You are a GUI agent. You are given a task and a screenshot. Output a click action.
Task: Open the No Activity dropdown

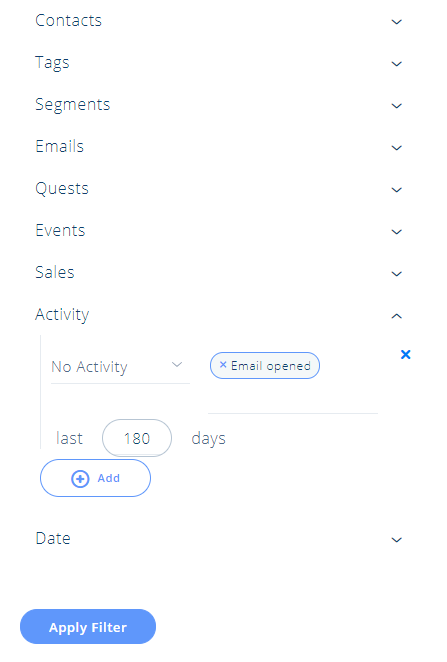[120, 367]
